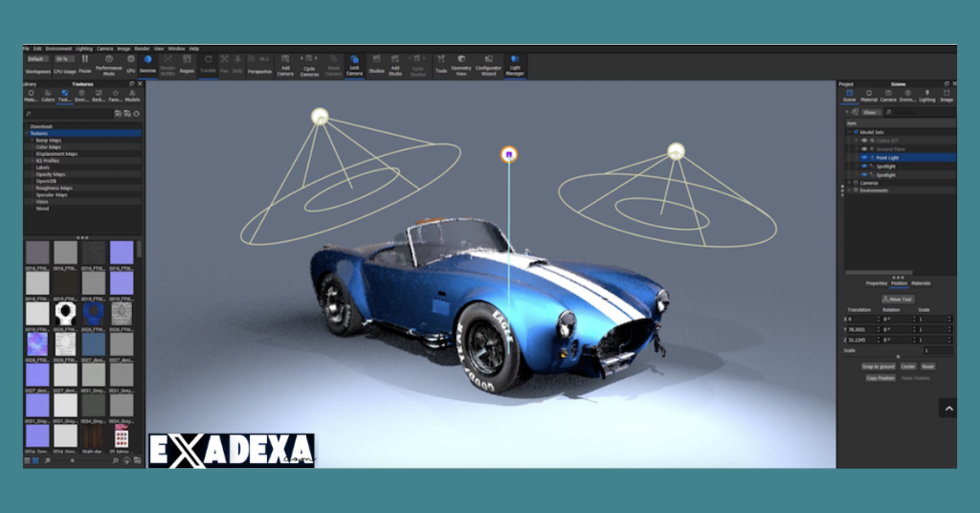
Task: Collapse the Model Sets tree node
Action: coord(849,132)
